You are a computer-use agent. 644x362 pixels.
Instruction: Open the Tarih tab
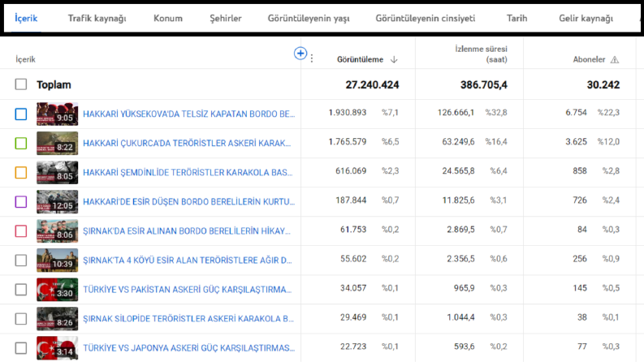click(516, 18)
